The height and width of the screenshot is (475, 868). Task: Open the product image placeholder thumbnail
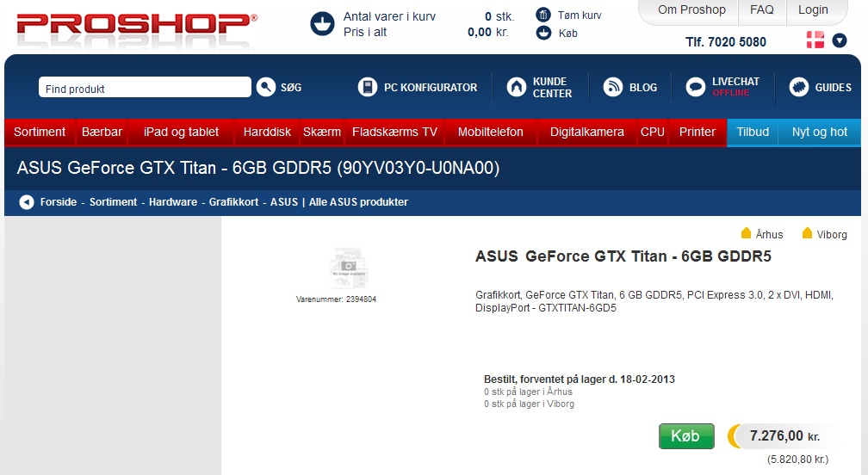[x=348, y=268]
